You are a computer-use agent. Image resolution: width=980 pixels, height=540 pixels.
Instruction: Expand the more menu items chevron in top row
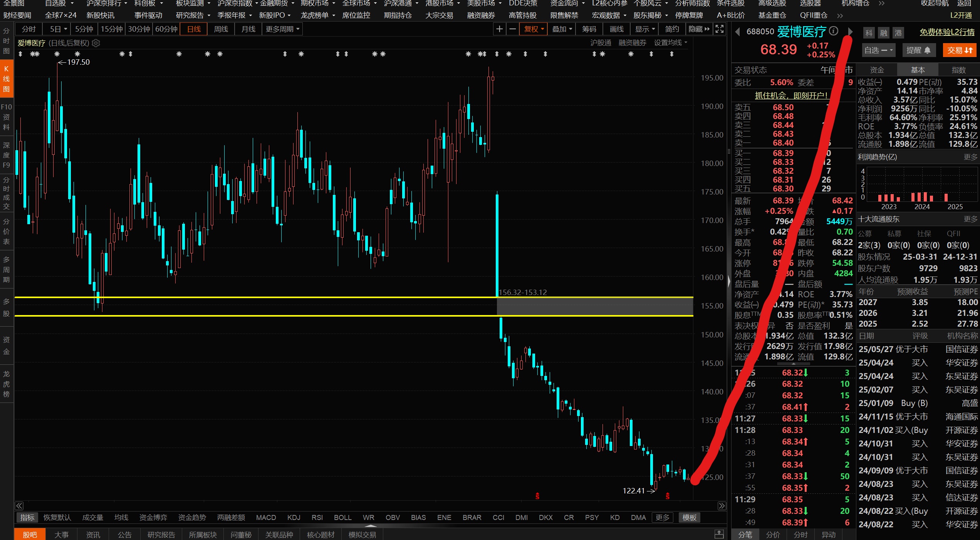pyautogui.click(x=881, y=3)
